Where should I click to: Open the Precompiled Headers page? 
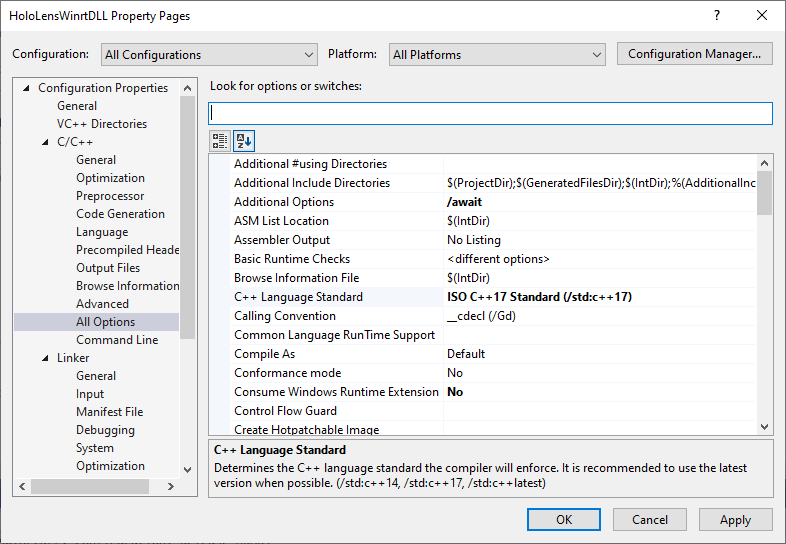point(127,250)
